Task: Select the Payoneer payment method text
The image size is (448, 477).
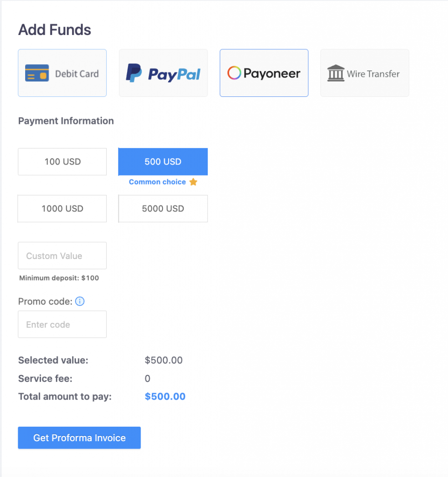Action: tap(272, 74)
